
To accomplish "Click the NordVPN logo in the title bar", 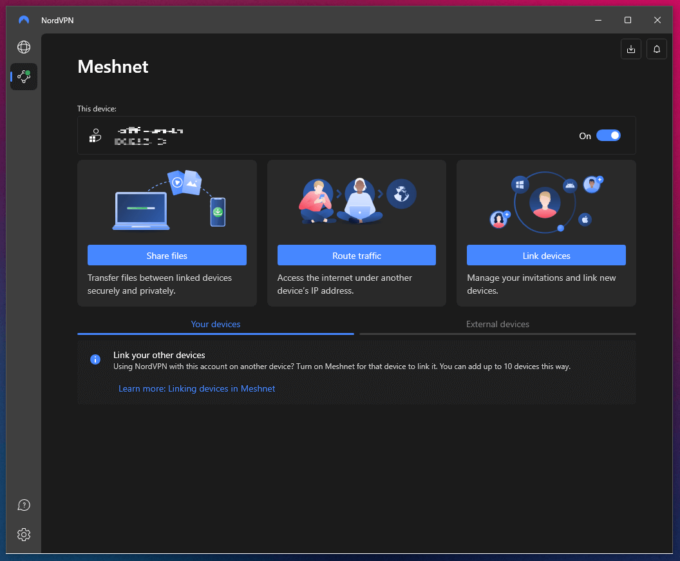I will [x=24, y=19].
